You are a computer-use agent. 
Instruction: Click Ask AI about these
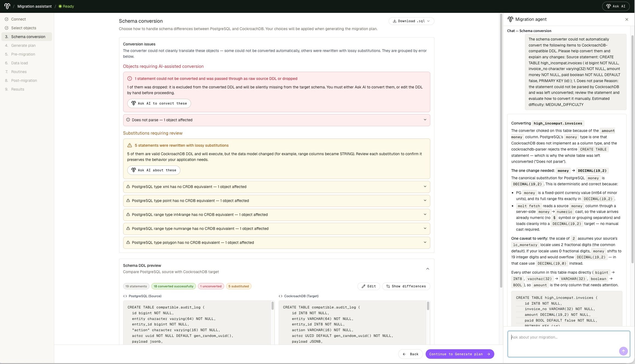tap(154, 170)
